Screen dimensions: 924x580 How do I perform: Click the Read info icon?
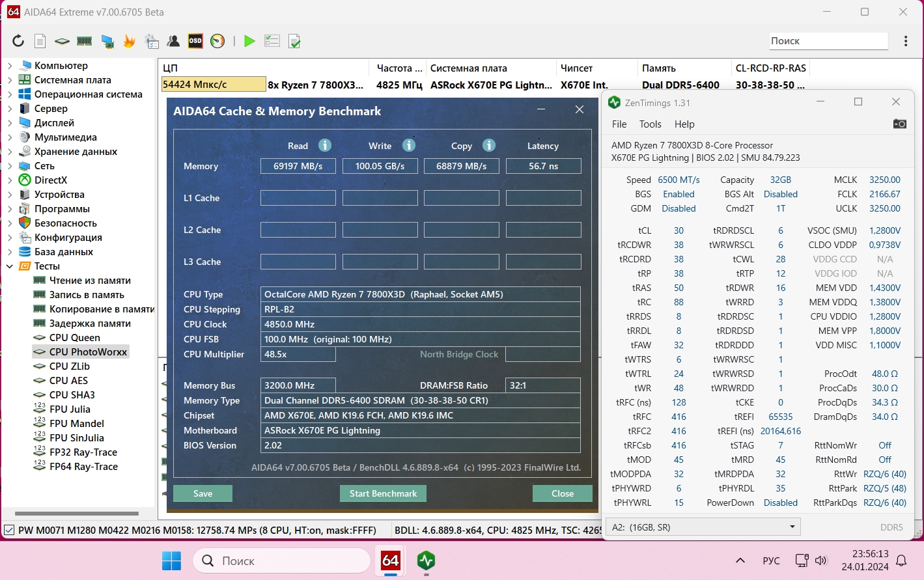[x=325, y=145]
